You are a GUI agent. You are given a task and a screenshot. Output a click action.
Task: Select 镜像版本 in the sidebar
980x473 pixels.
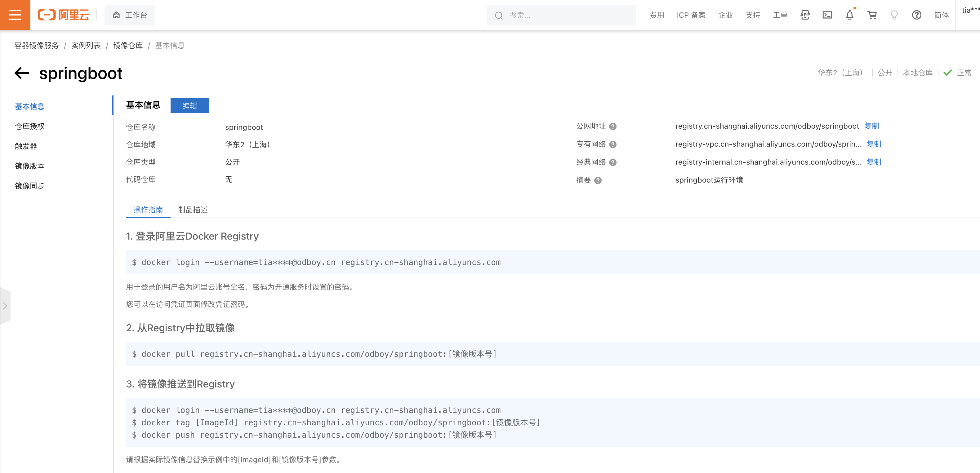(x=30, y=166)
